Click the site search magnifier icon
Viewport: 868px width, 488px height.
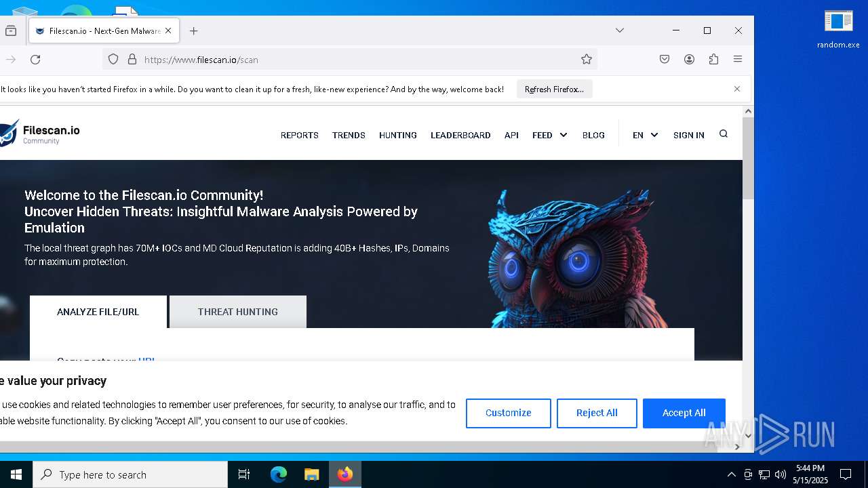(724, 134)
